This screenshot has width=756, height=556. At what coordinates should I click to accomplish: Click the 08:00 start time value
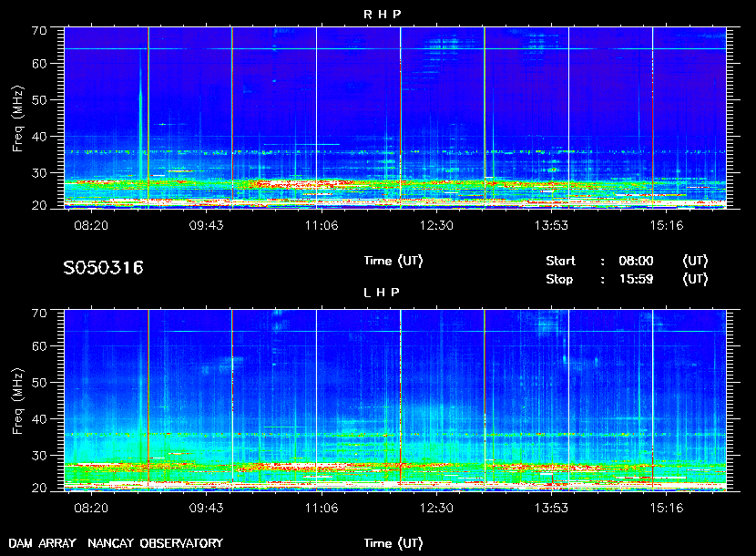point(636,261)
